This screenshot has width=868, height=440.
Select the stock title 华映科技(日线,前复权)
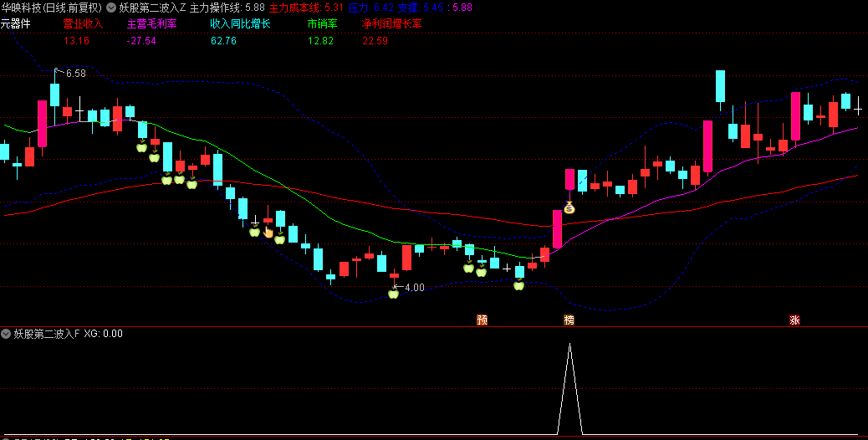[x=52, y=8]
